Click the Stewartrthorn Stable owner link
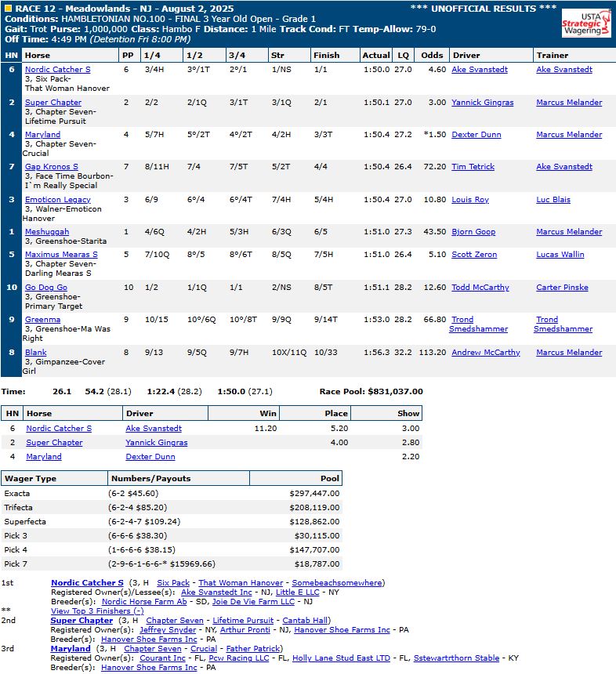The image size is (616, 674). (456, 658)
